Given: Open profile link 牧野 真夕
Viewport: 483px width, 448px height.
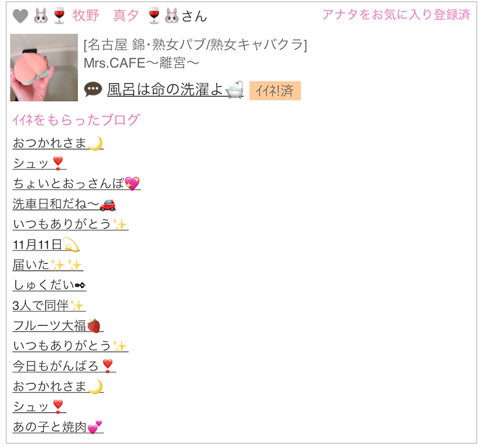Looking at the screenshot, I should (106, 16).
